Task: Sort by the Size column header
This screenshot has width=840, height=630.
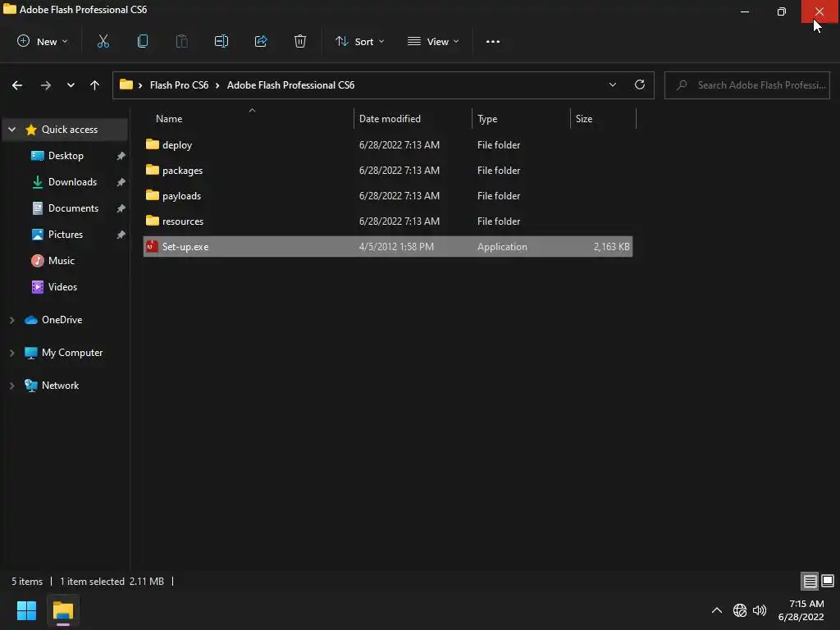Action: point(603,119)
